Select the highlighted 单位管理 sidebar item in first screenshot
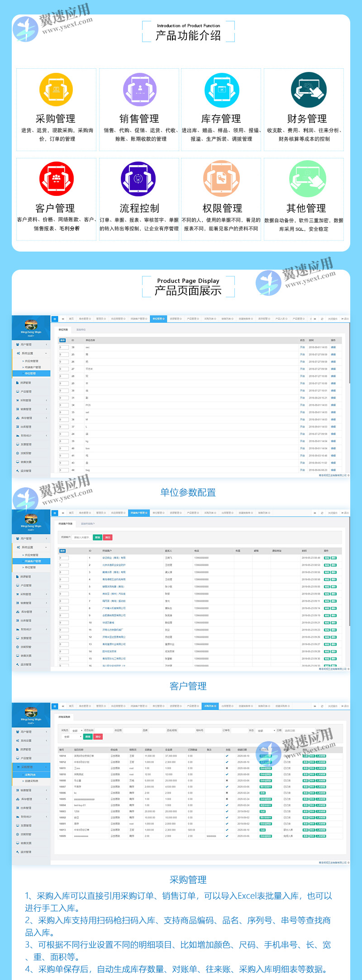 (31, 373)
